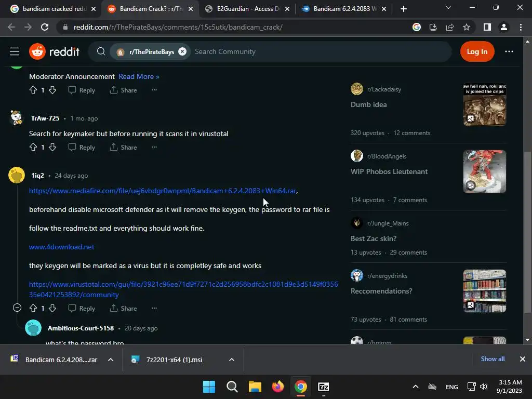The width and height of the screenshot is (532, 399).
Task: Open Chrome three-dot menu
Action: (521, 27)
